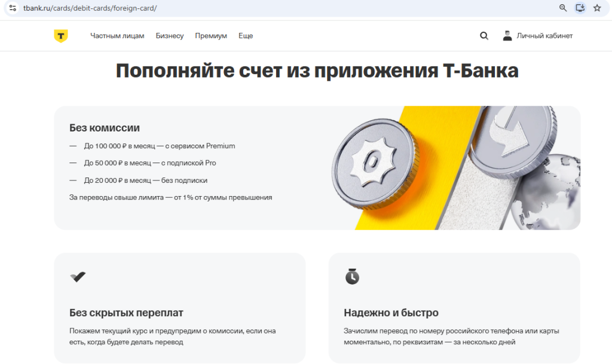Click the Надежно и быстро heading
612x364 pixels.
[391, 313]
